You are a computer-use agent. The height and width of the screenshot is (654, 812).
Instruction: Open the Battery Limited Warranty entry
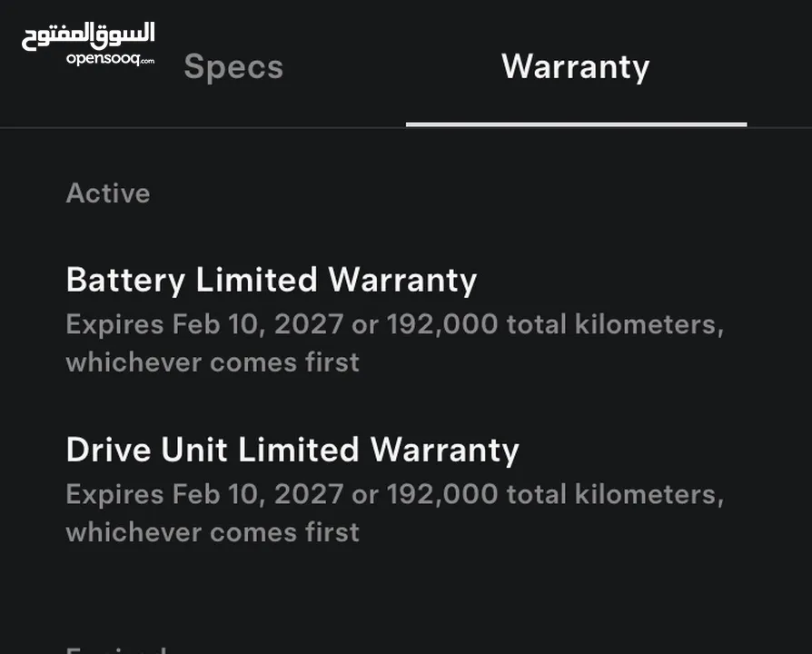coord(272,280)
